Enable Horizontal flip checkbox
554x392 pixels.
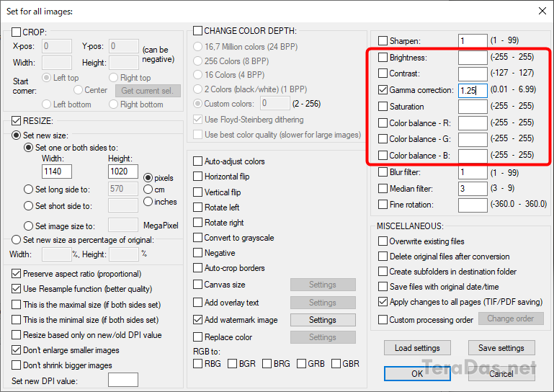tap(197, 177)
